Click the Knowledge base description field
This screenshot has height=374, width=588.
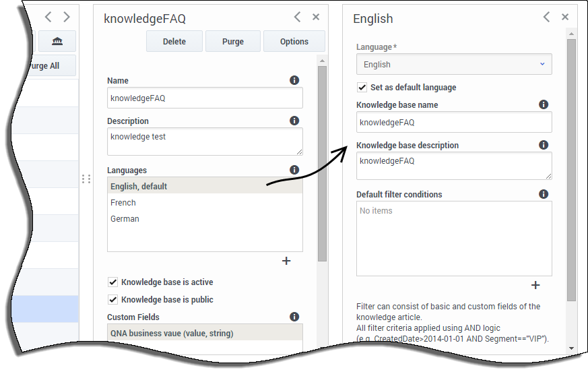point(454,166)
